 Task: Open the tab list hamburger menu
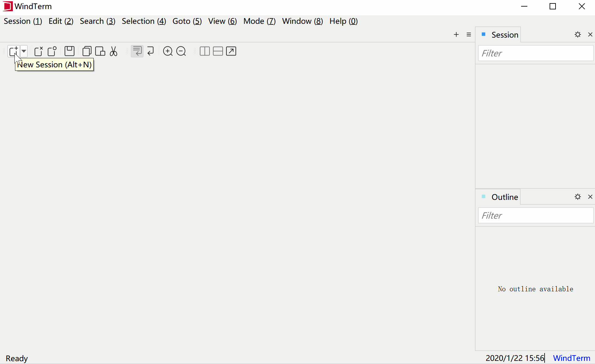tap(468, 34)
